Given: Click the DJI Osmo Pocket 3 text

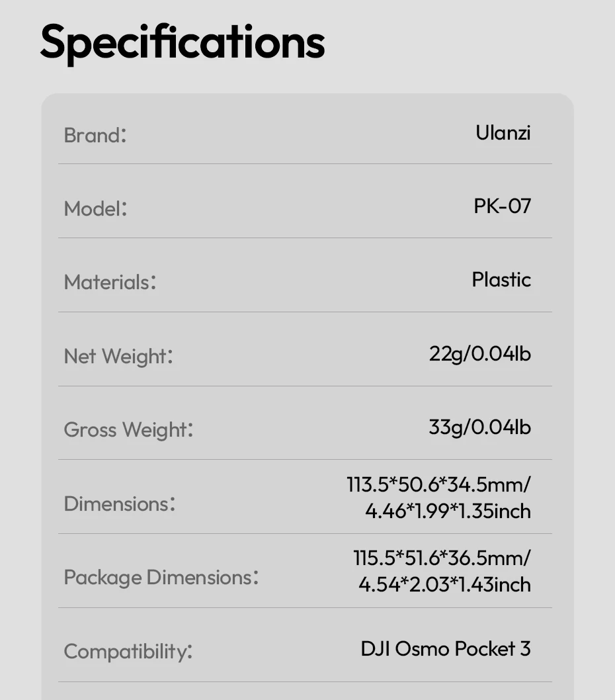Looking at the screenshot, I should click(446, 648).
